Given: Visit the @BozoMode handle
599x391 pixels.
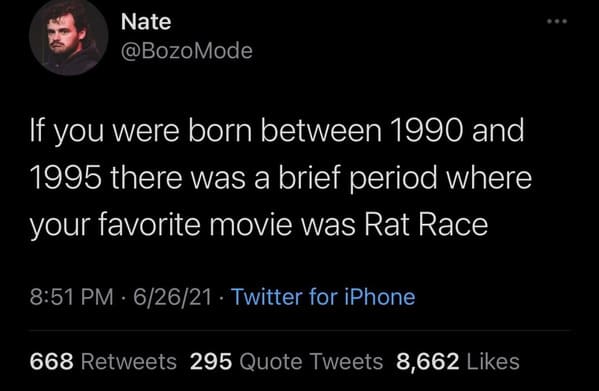Looking at the screenshot, I should point(187,51).
